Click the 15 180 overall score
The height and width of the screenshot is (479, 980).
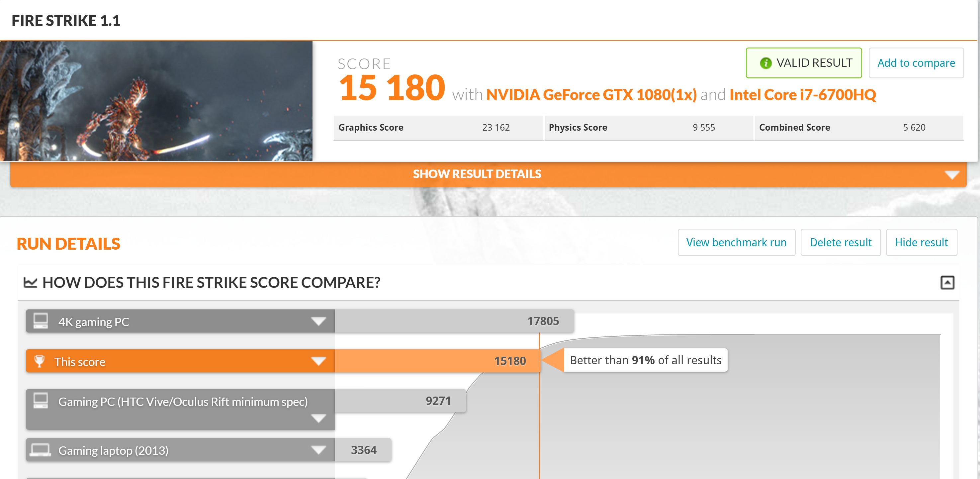[x=392, y=88]
